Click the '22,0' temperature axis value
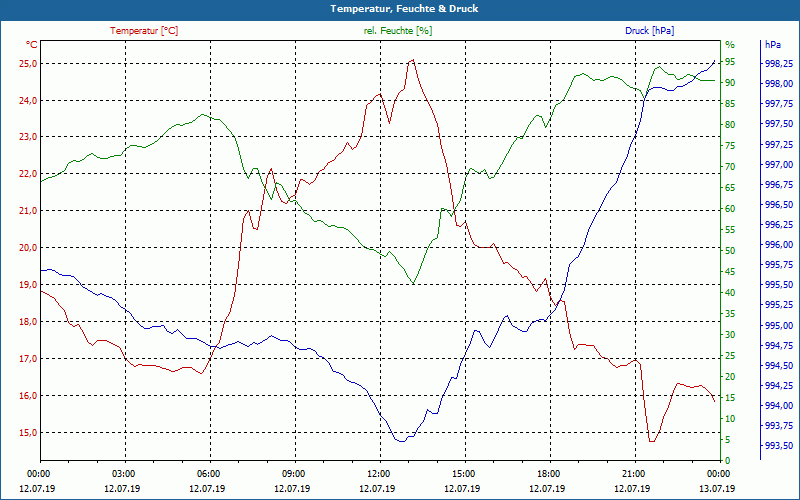This screenshot has width=800, height=500. [28, 174]
